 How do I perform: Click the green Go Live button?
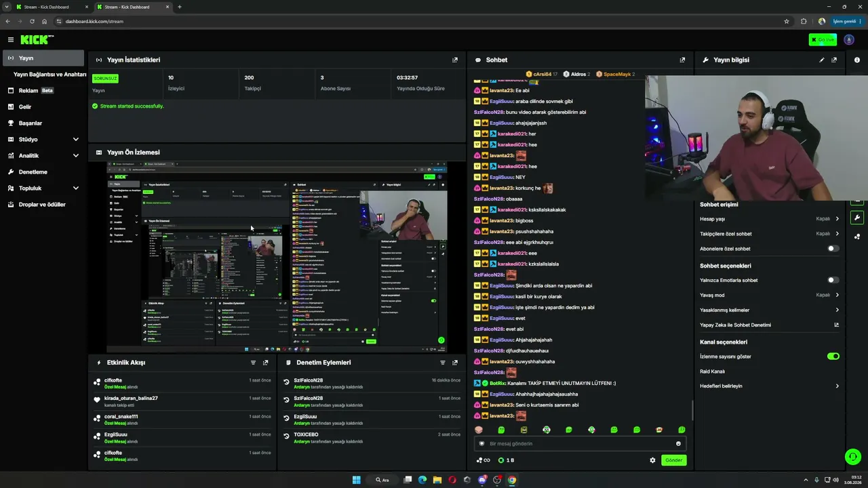823,40
